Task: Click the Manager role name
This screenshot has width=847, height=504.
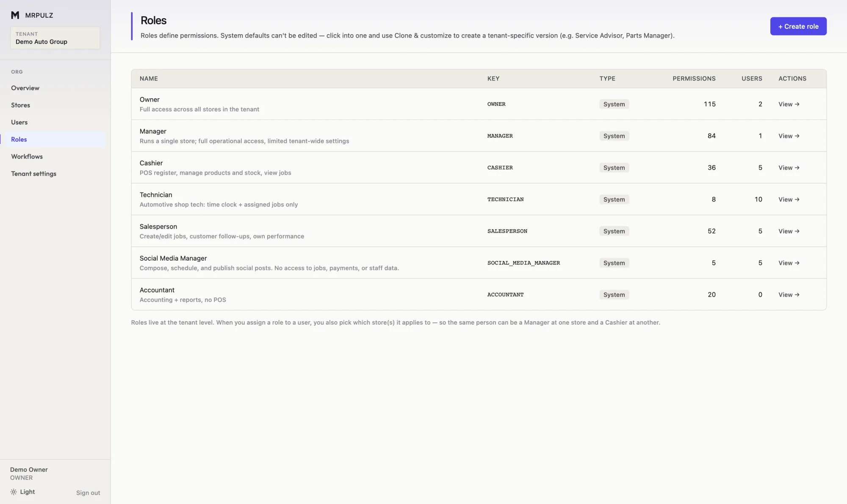Action: point(153,131)
